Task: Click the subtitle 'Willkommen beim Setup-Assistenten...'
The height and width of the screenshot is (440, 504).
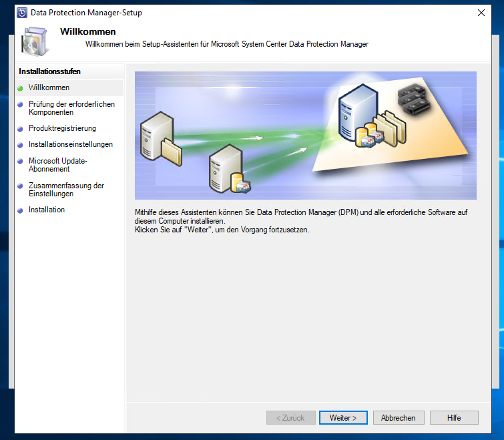Action: (226, 44)
